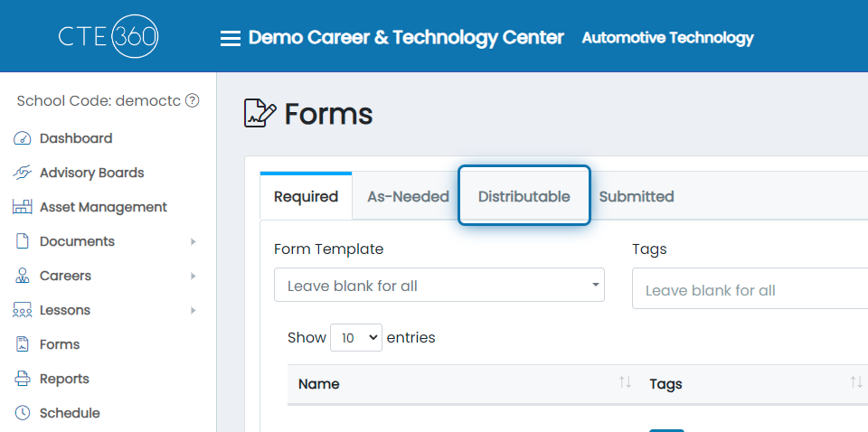The height and width of the screenshot is (432, 868).
Task: Open the Form Template dropdown
Action: [x=439, y=285]
